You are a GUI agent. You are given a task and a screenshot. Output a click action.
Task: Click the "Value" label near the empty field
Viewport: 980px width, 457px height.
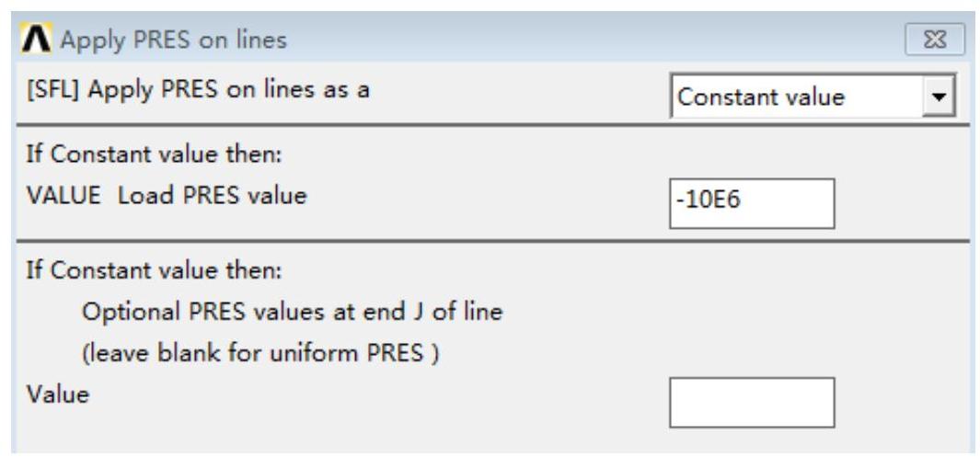(70, 394)
